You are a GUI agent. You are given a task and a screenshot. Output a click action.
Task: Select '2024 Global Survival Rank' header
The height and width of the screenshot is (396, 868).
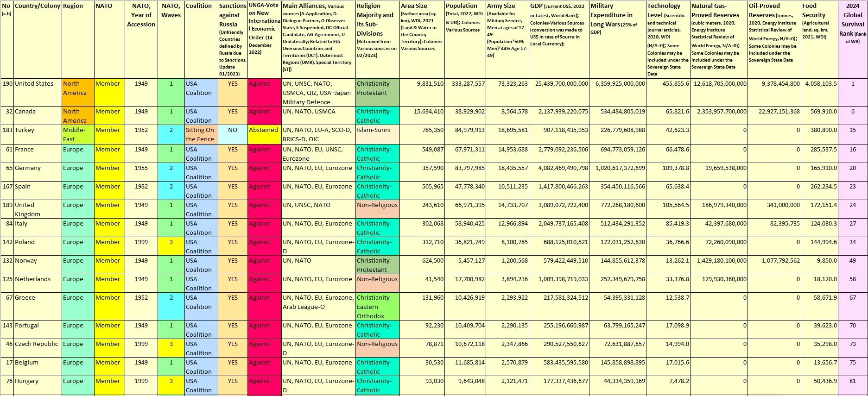[x=853, y=39]
